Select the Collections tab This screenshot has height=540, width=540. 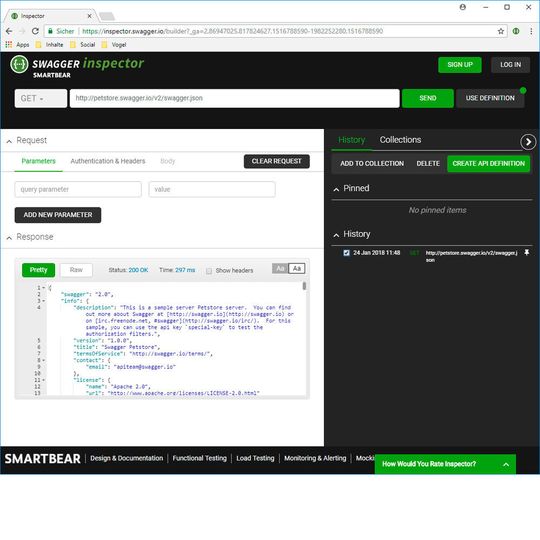[400, 140]
